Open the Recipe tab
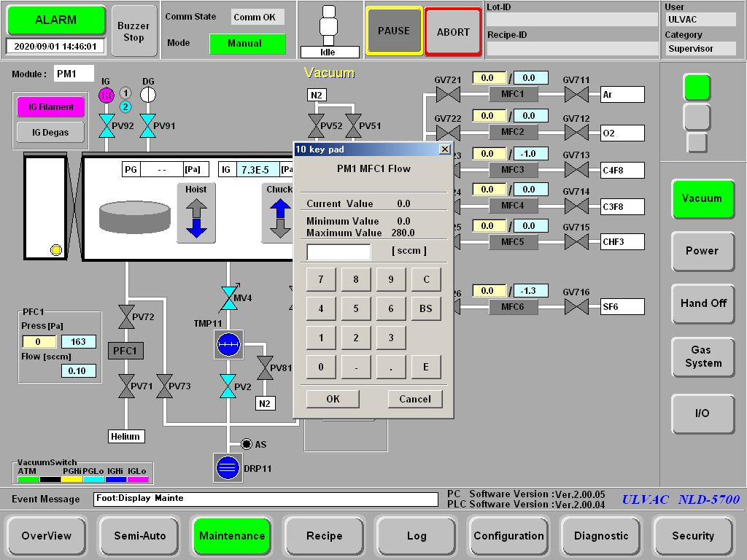Screen dimensions: 747x560 (x=324, y=536)
